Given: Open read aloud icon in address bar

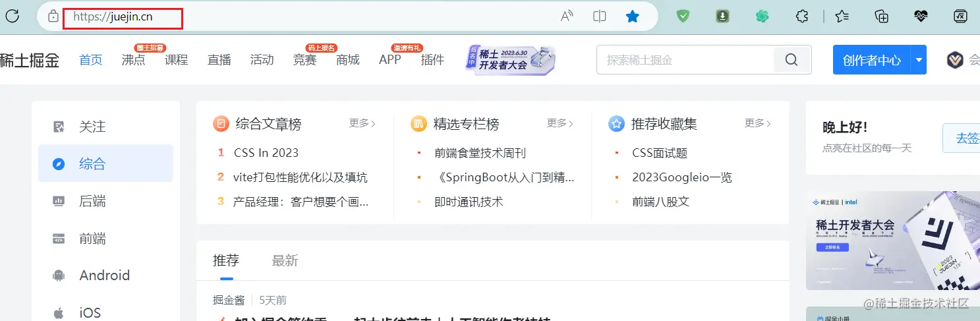Looking at the screenshot, I should click(x=567, y=16).
